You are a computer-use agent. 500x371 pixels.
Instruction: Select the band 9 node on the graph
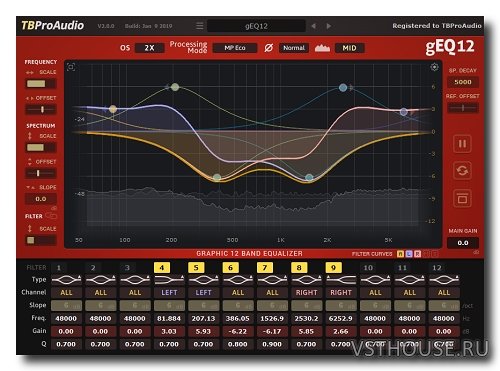click(404, 112)
